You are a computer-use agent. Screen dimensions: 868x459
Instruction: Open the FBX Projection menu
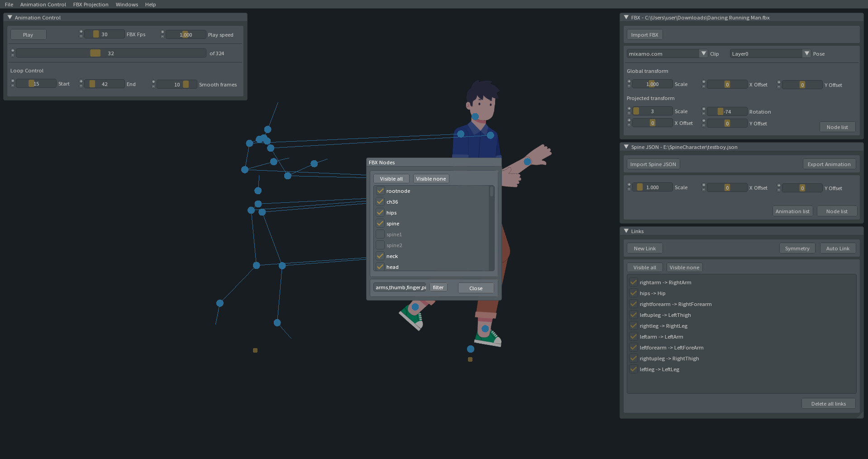pyautogui.click(x=91, y=4)
